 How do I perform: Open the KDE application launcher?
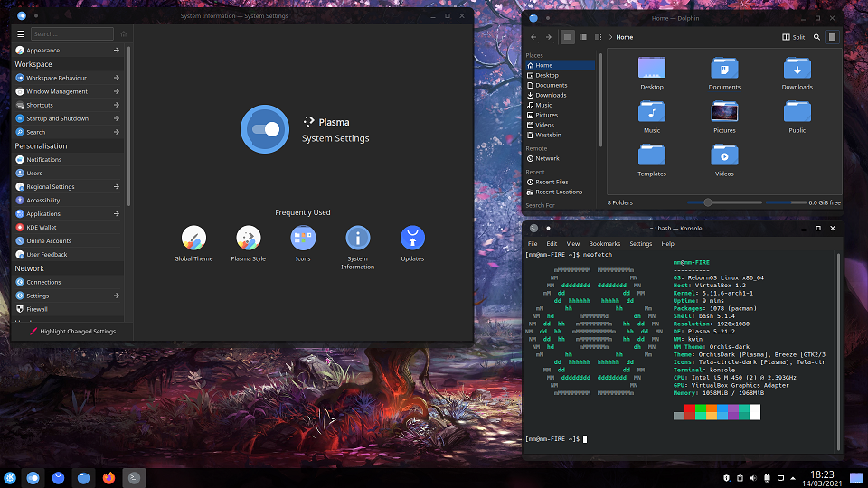pyautogui.click(x=10, y=477)
